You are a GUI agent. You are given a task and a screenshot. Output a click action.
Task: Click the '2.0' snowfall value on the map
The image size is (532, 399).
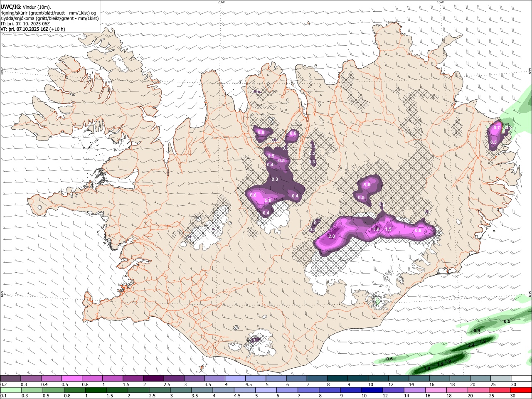tap(332, 236)
